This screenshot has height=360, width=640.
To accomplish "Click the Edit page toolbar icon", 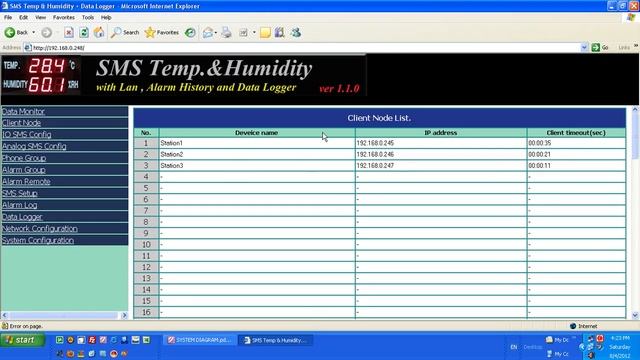I will tap(244, 33).
